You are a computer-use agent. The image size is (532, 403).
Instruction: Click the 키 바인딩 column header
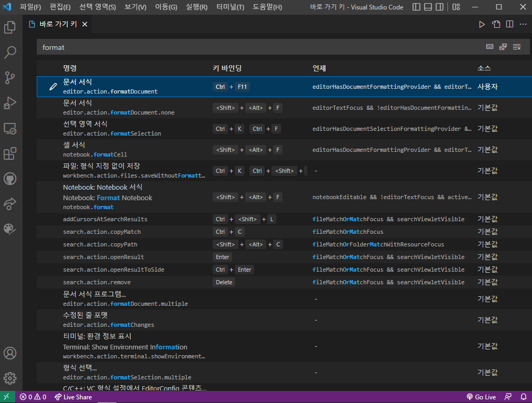[227, 68]
